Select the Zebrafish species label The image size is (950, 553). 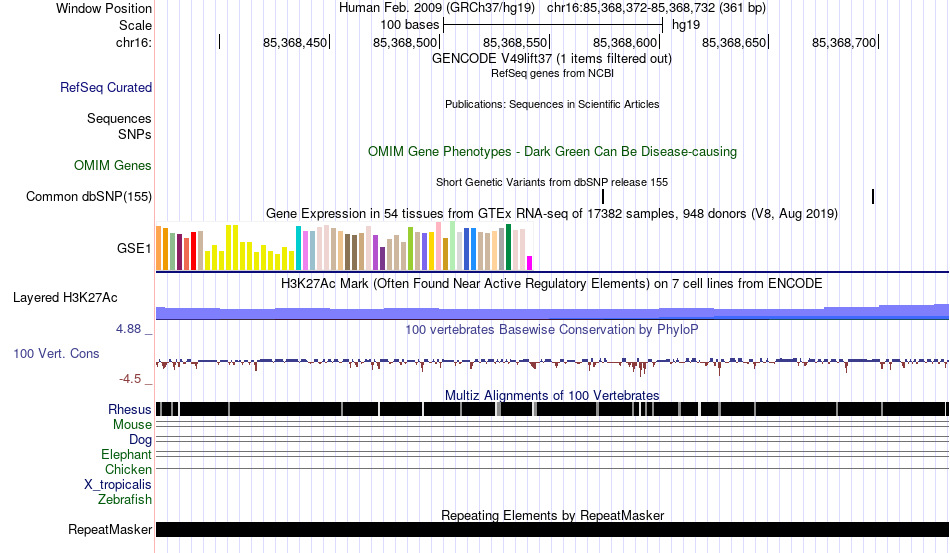125,500
